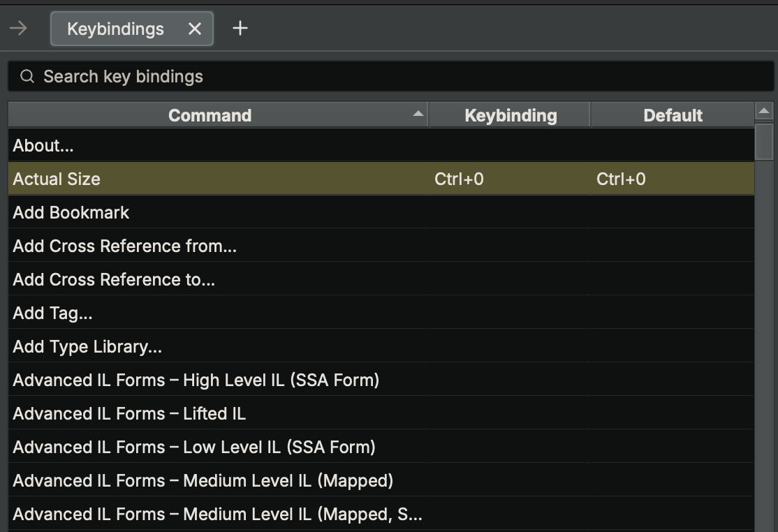Image resolution: width=778 pixels, height=532 pixels.
Task: Click the forward navigation arrow
Action: 18,28
